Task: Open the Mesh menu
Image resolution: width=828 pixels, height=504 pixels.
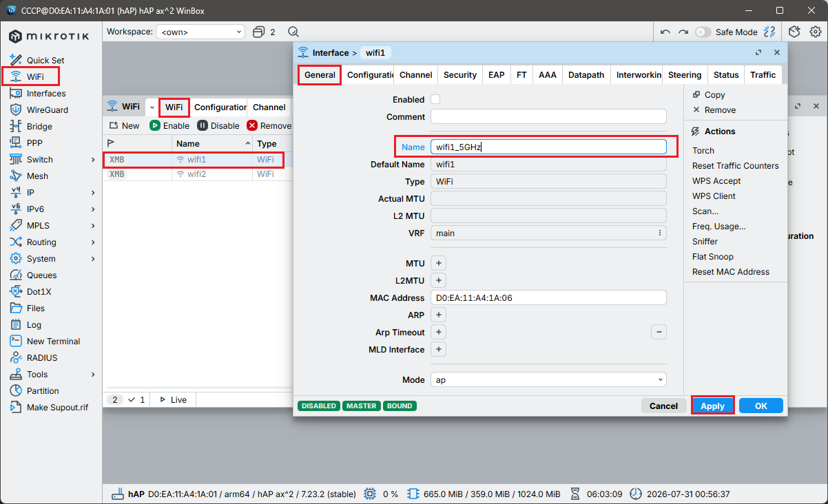Action: point(37,176)
